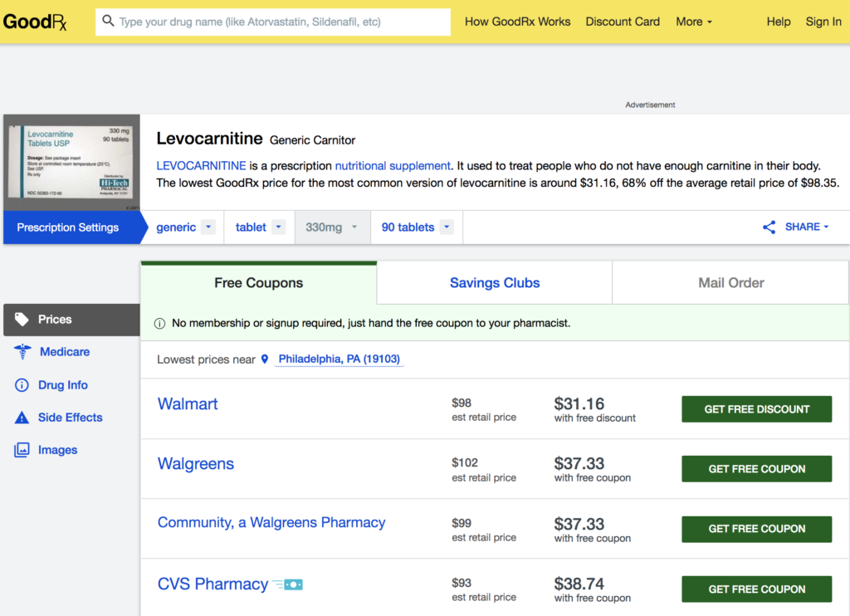Switch to the Mail Order tab
This screenshot has height=616, width=850.
(730, 282)
